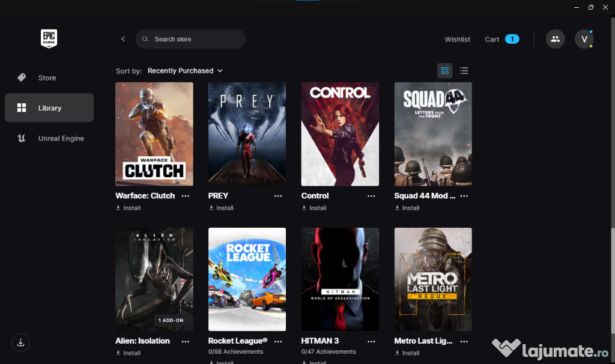Click the Warface: Clutch title

tap(145, 196)
